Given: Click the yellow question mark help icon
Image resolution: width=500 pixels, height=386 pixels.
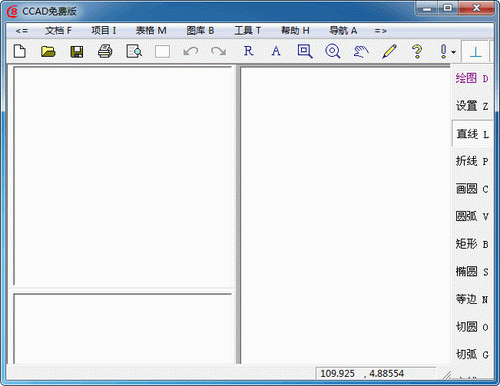Looking at the screenshot, I should [x=417, y=51].
